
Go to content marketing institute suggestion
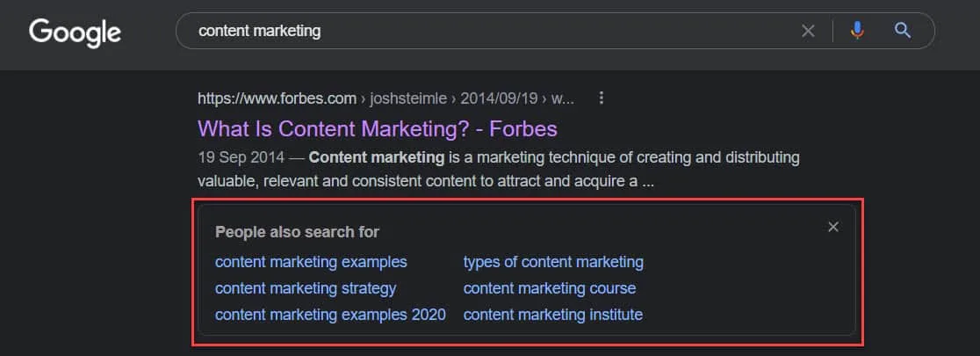(x=553, y=315)
